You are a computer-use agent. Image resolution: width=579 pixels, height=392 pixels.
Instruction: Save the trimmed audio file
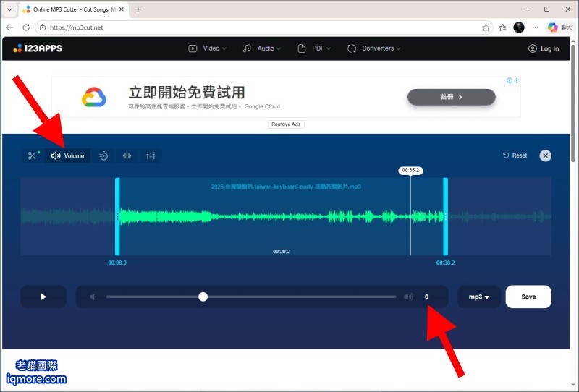[528, 297]
